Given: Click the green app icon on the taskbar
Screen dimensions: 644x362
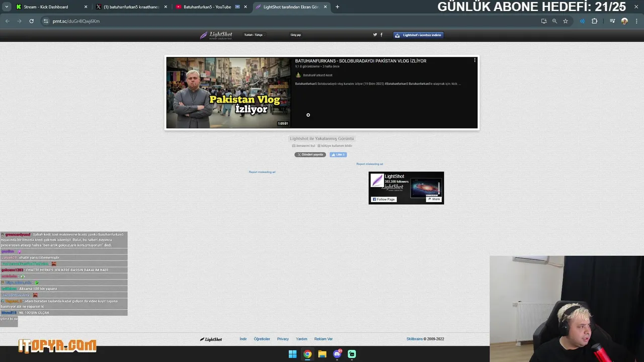Looking at the screenshot, I should point(352,354).
